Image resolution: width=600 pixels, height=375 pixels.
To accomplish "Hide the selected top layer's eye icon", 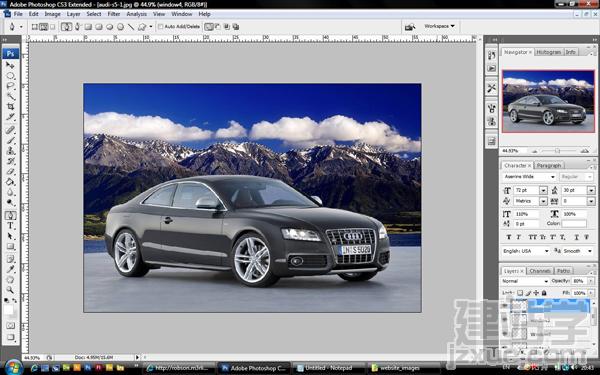I will [505, 306].
